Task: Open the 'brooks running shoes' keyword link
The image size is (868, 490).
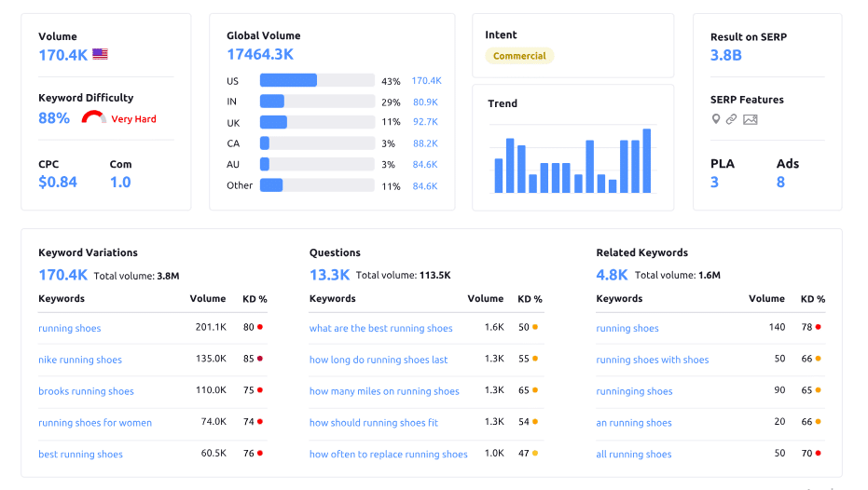Action: (x=87, y=391)
